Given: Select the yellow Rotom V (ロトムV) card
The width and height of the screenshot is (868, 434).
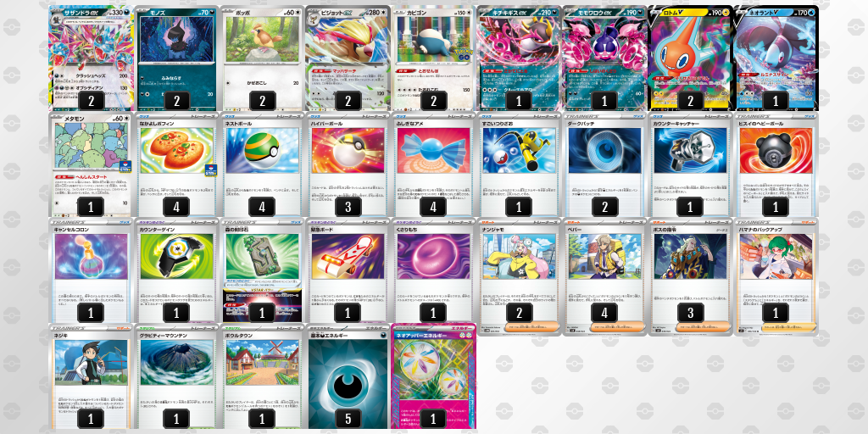Looking at the screenshot, I should pyautogui.click(x=690, y=58).
